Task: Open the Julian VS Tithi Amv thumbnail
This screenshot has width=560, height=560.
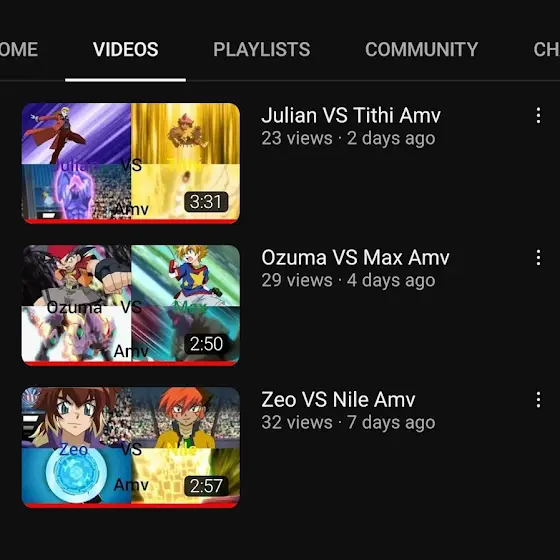Action: point(131,163)
